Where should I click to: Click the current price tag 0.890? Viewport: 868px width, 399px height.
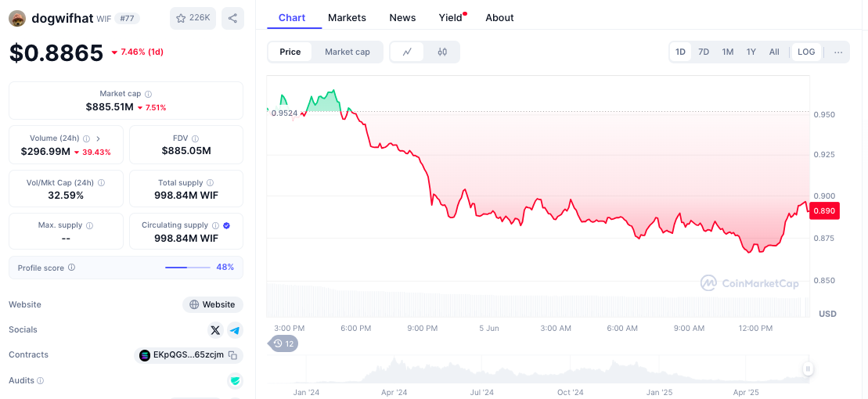click(825, 211)
